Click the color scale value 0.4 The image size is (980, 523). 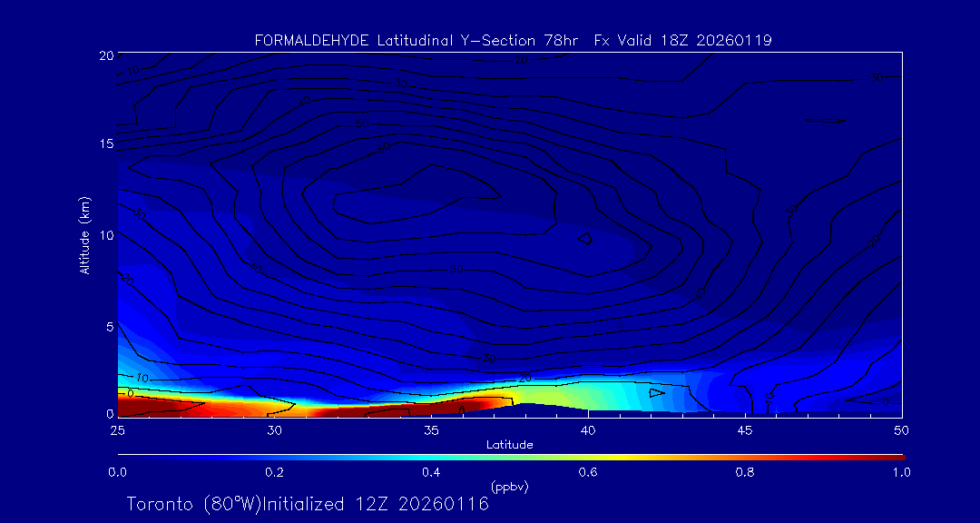coord(431,472)
